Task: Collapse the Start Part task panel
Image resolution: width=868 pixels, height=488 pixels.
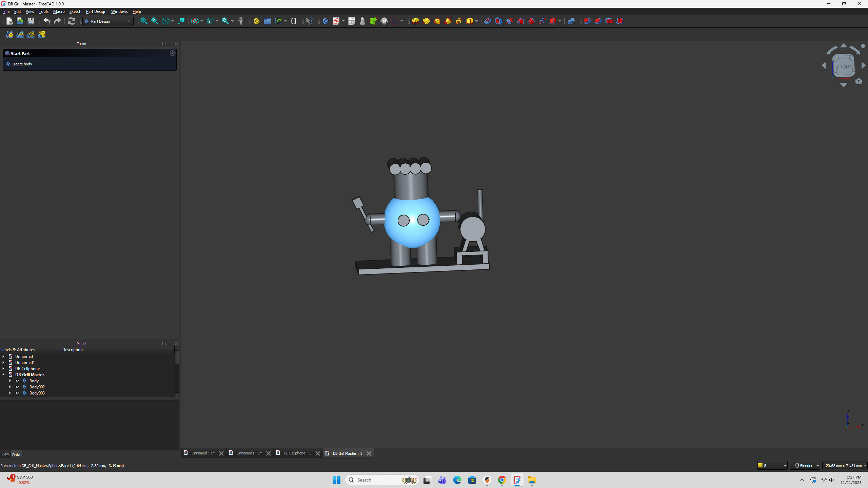Action: pyautogui.click(x=173, y=53)
